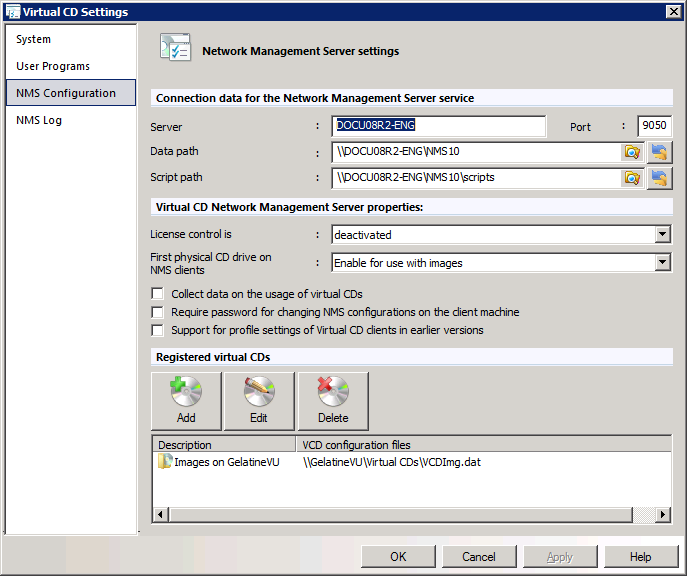The height and width of the screenshot is (576, 687).
Task: Reset Script path to default
Action: tap(659, 178)
